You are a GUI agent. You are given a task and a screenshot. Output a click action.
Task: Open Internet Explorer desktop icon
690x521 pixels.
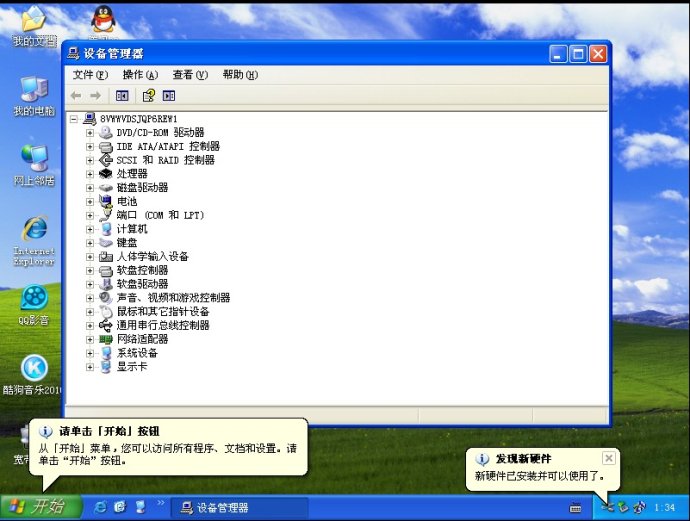pyautogui.click(x=34, y=240)
